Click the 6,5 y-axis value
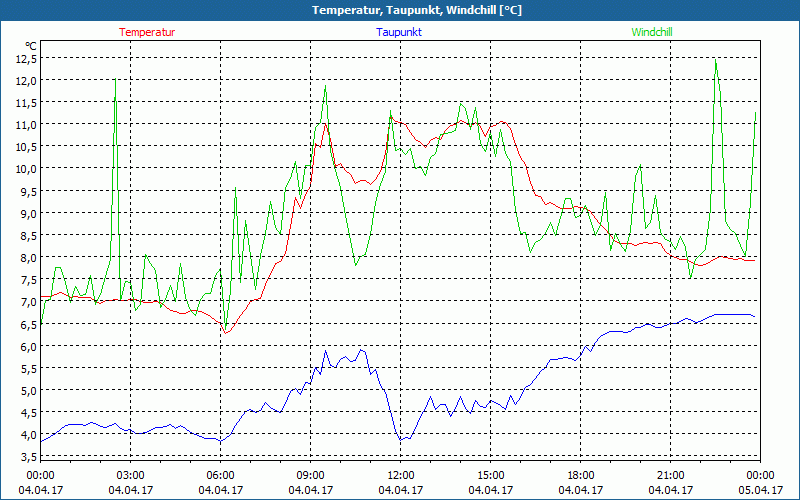 tap(29, 324)
